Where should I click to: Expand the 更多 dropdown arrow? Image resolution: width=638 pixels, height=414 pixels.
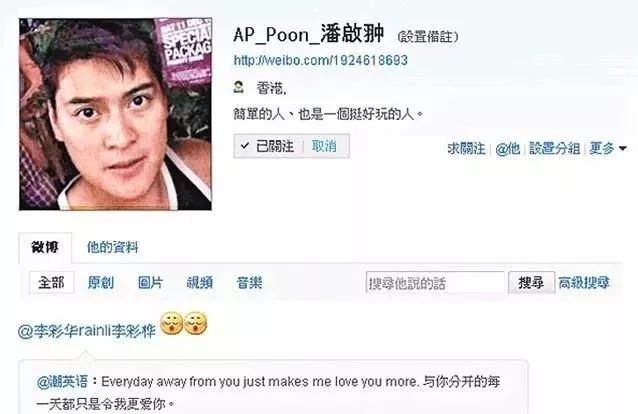(x=623, y=149)
